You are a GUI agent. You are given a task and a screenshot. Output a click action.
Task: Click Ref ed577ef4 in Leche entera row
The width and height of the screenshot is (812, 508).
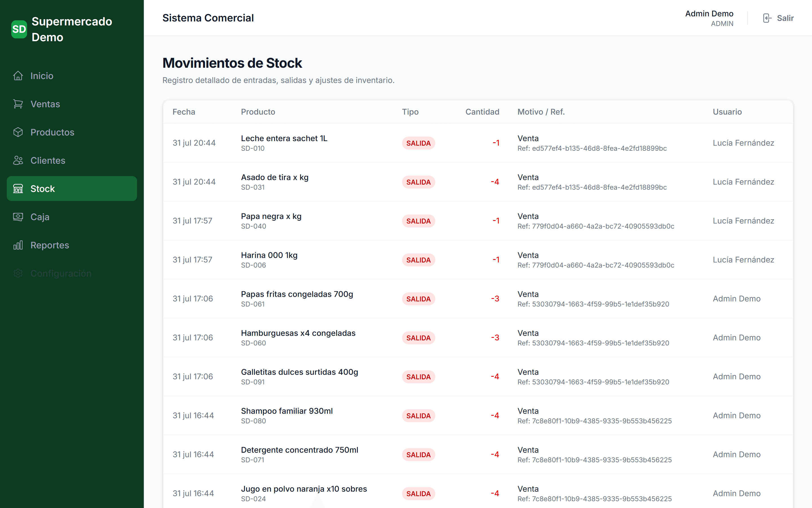pyautogui.click(x=592, y=148)
